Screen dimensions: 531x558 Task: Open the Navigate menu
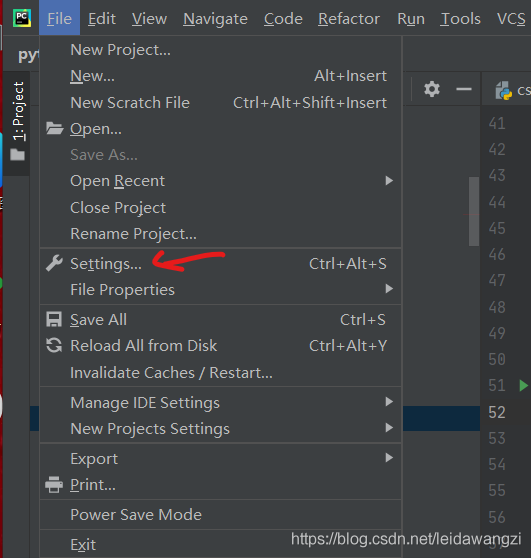pos(215,19)
